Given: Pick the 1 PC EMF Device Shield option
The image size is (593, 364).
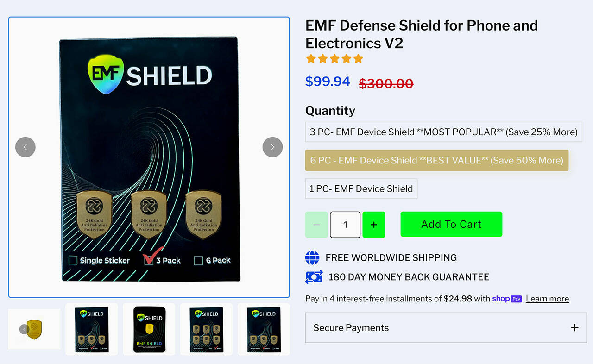Looking at the screenshot, I should (361, 188).
